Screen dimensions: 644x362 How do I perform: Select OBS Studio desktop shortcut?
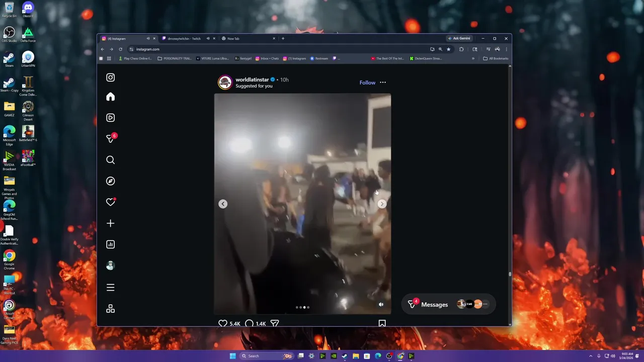click(9, 35)
